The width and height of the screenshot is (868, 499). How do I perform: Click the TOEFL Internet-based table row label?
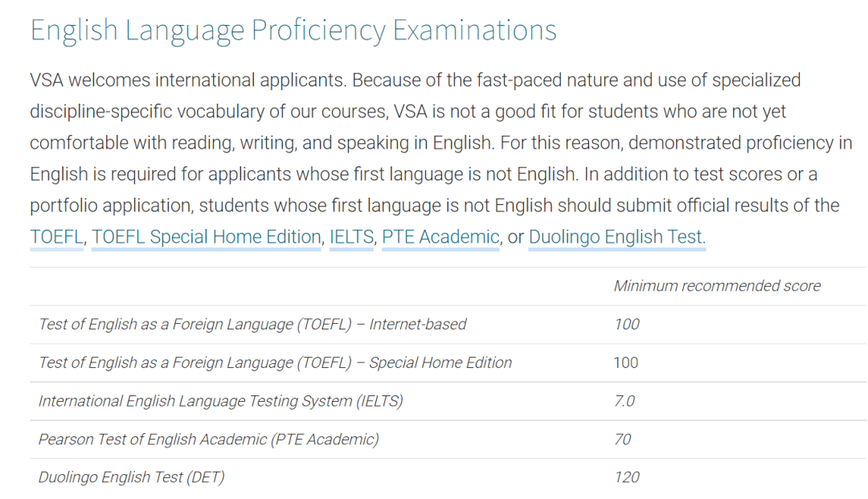(x=252, y=324)
